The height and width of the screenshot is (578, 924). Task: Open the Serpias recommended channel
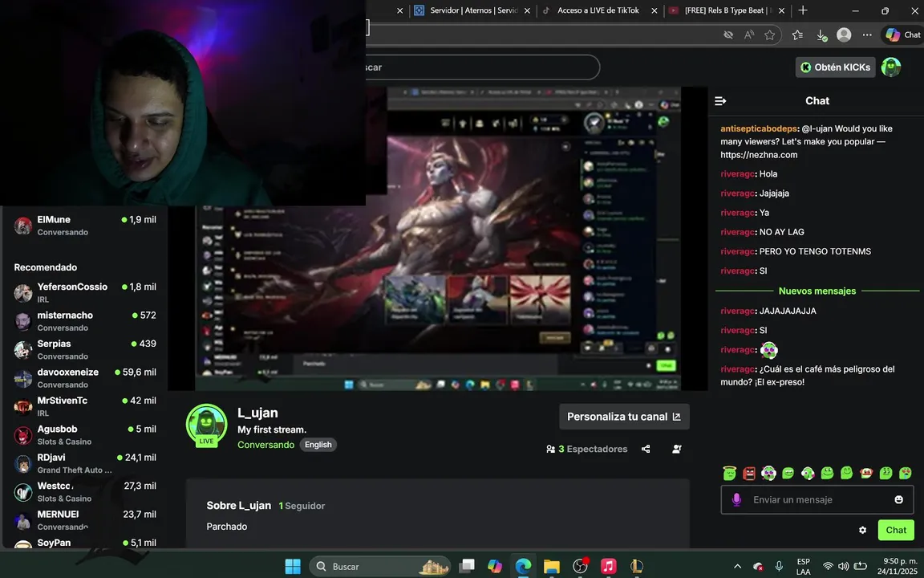point(85,349)
